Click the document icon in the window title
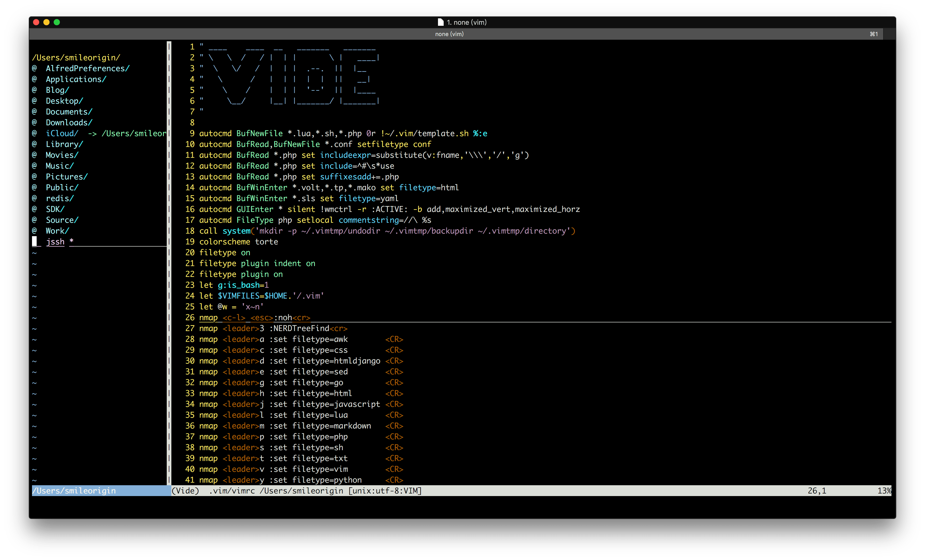 (440, 22)
